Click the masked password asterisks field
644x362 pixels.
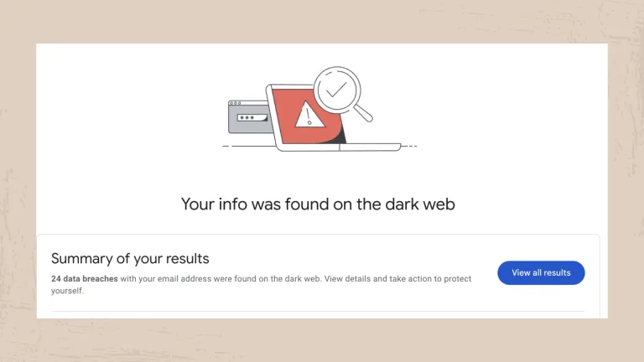pyautogui.click(x=247, y=118)
